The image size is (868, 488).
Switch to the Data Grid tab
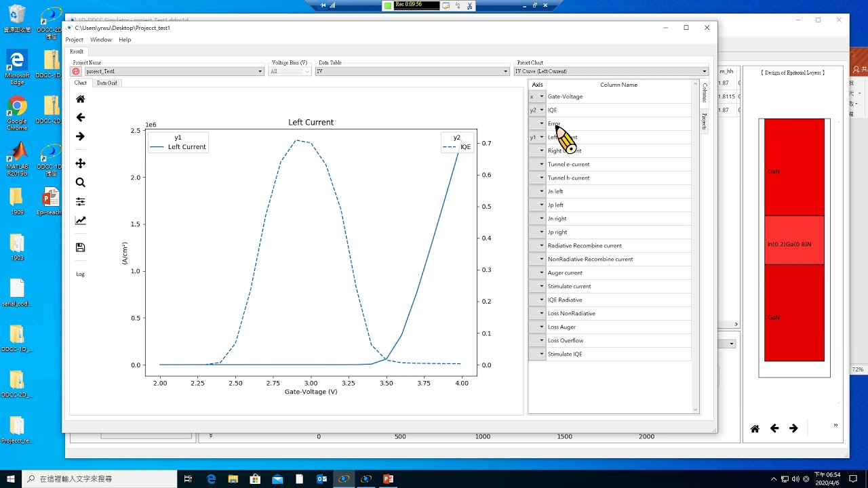(106, 83)
